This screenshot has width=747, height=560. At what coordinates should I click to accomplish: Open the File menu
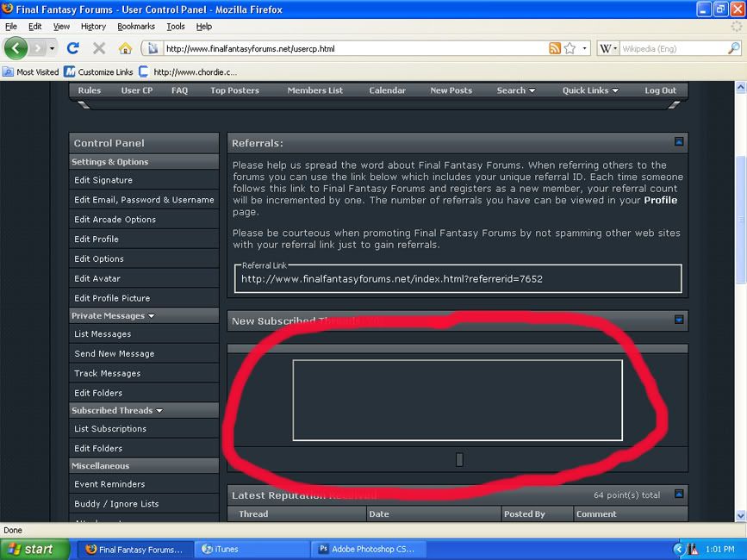11,26
